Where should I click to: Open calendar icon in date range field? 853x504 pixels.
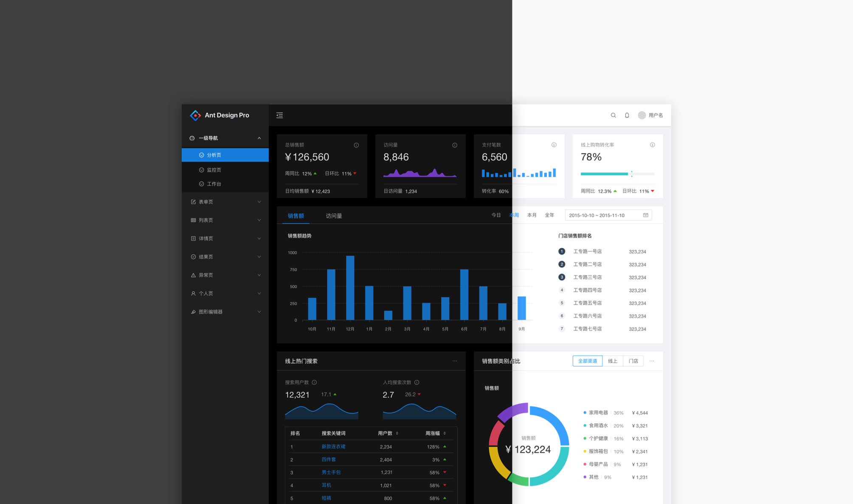(x=645, y=216)
